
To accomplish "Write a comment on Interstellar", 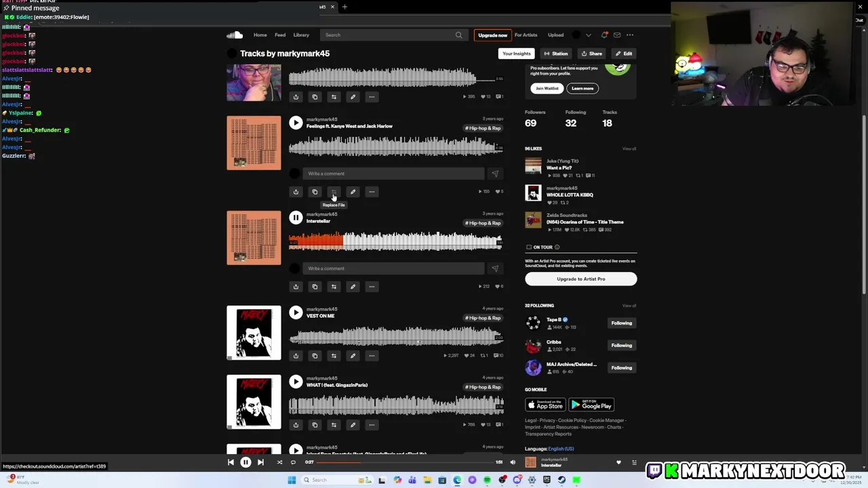I will click(x=393, y=268).
